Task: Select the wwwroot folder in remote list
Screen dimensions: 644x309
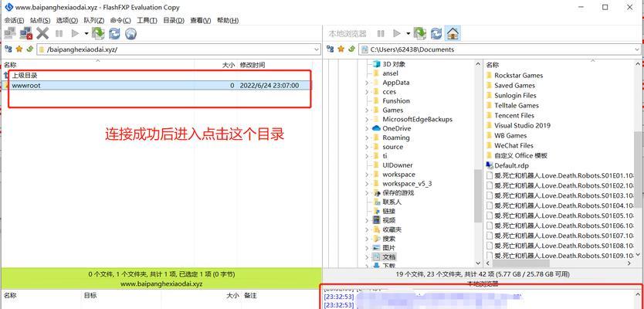Action: 157,86
